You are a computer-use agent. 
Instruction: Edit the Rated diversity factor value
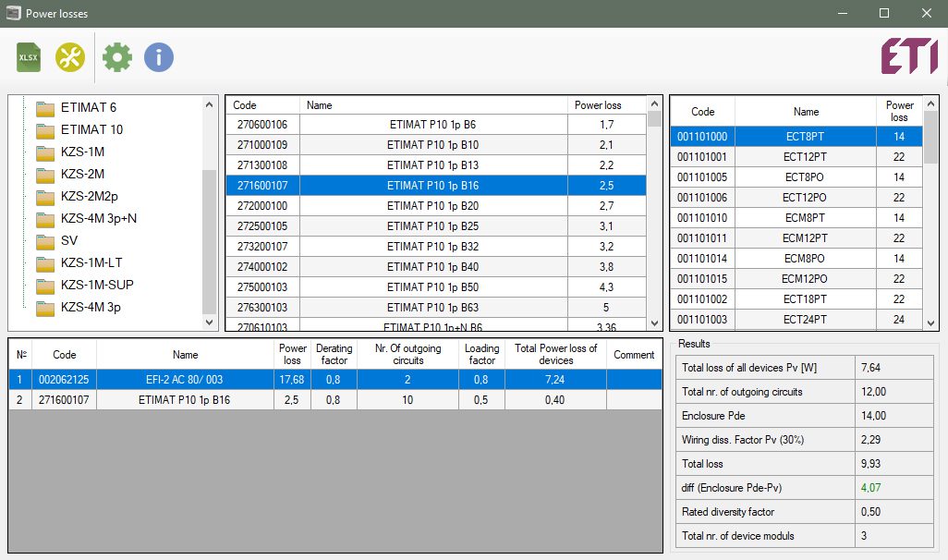coord(895,512)
